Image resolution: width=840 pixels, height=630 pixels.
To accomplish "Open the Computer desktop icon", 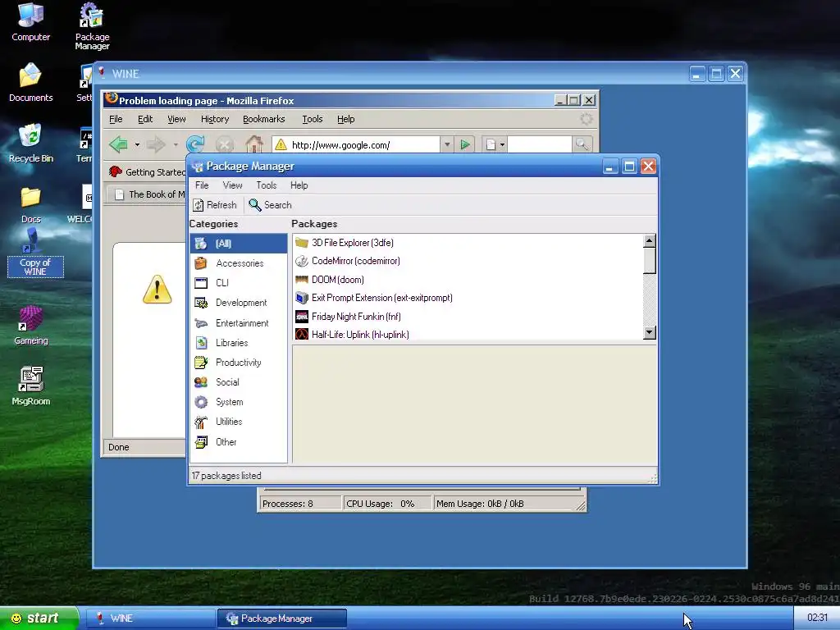I will pos(30,22).
